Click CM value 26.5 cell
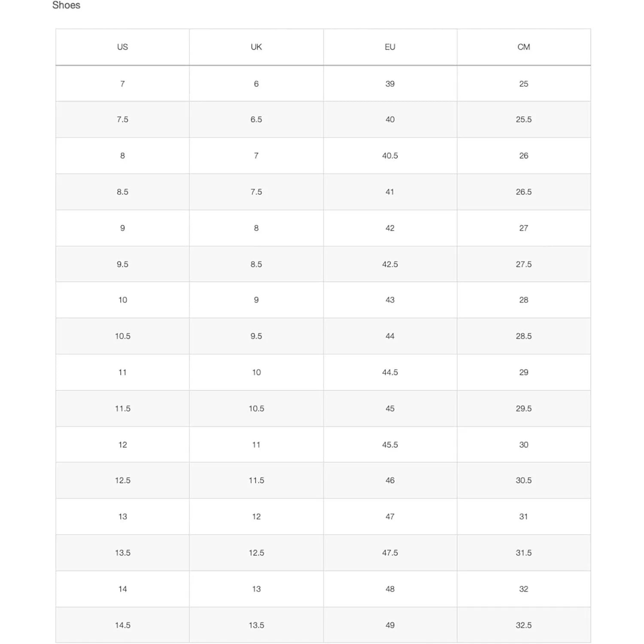 pos(524,192)
